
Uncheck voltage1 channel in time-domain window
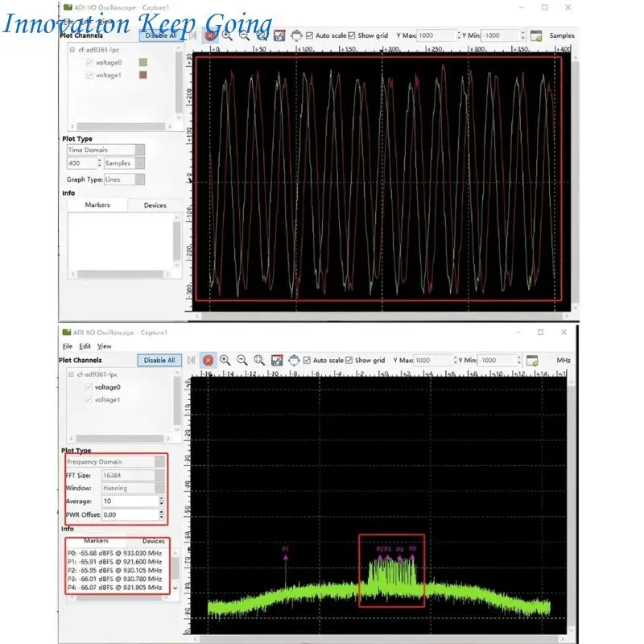pos(89,75)
